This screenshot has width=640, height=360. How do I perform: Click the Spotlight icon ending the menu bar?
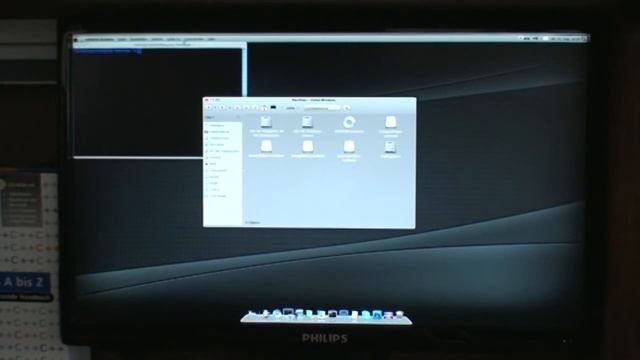coord(584,39)
